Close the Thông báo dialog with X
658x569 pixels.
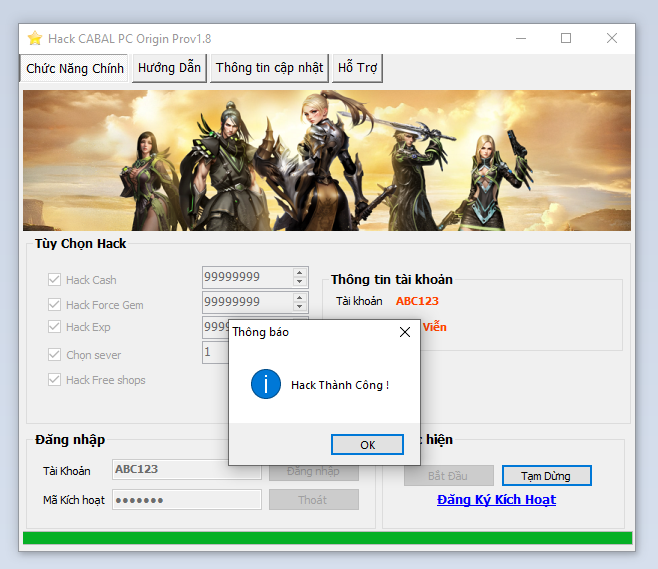click(x=405, y=332)
